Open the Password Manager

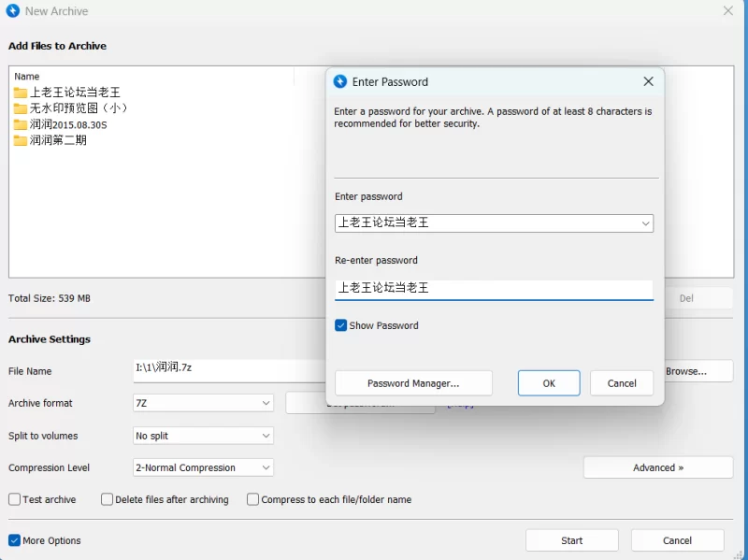coord(413,383)
